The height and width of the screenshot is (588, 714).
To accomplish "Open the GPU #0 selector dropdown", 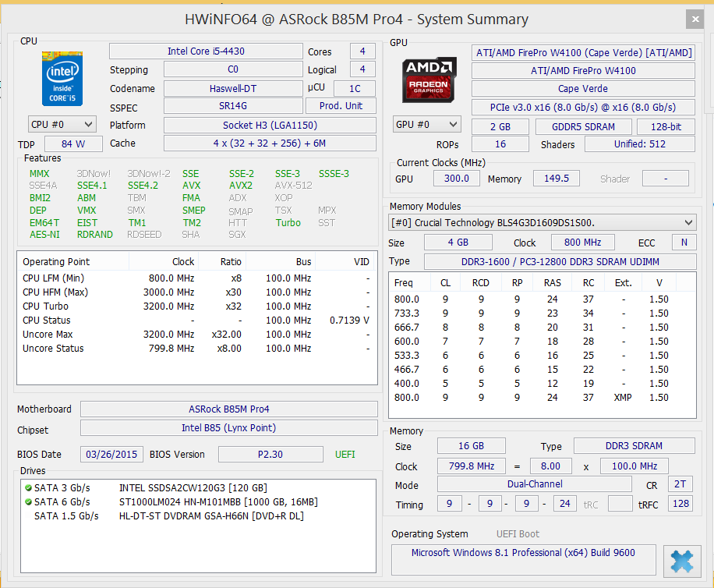I will (426, 124).
